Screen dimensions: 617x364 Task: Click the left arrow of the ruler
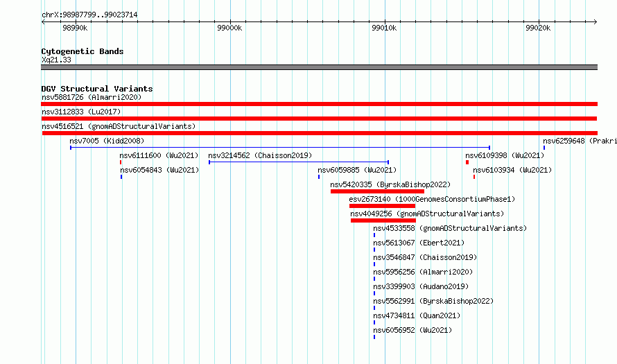(x=43, y=22)
